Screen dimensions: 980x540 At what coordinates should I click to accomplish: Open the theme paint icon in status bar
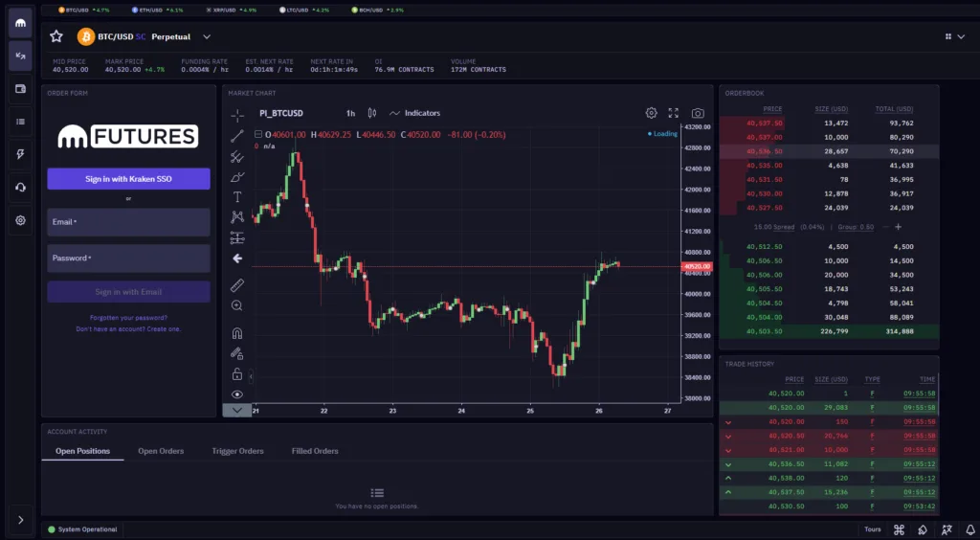pyautogui.click(x=923, y=530)
